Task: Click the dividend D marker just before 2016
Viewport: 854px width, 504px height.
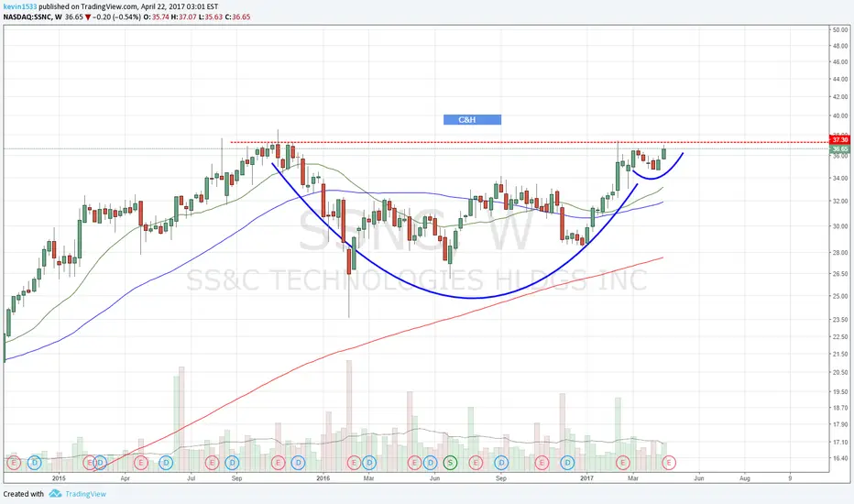Action: [298, 463]
